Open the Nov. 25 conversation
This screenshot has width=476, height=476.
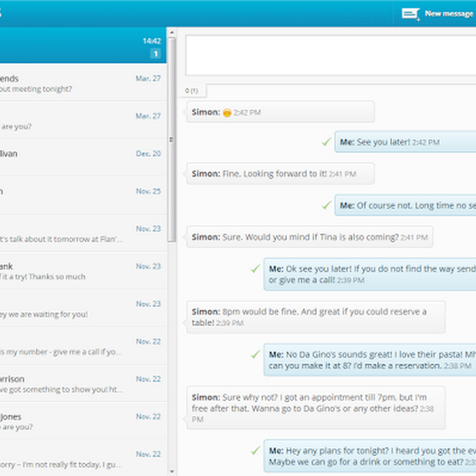pyautogui.click(x=83, y=196)
